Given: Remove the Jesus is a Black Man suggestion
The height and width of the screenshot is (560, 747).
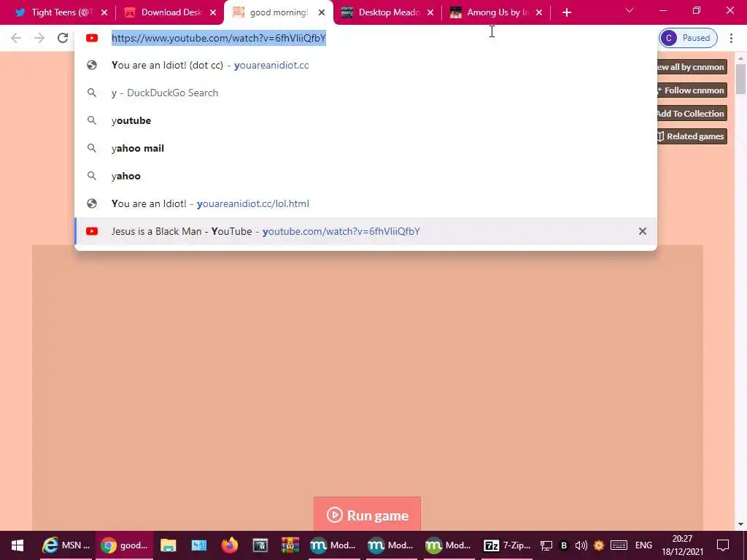Looking at the screenshot, I should click(642, 231).
